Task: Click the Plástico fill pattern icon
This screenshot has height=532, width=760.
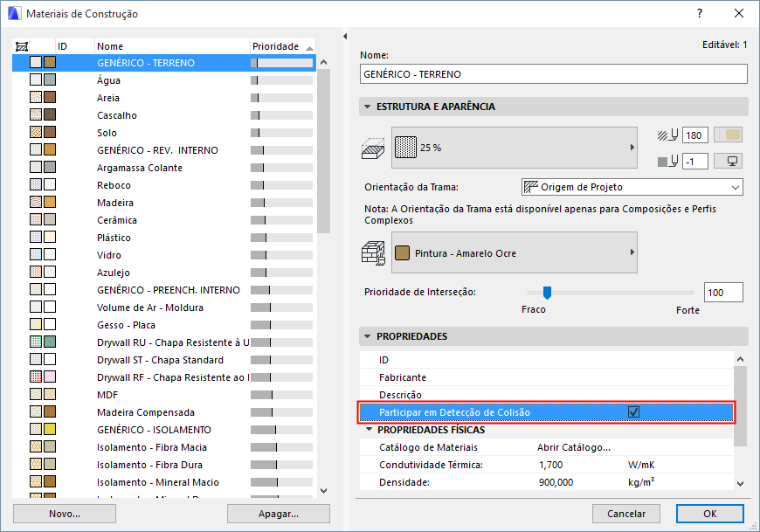Action: 36,237
